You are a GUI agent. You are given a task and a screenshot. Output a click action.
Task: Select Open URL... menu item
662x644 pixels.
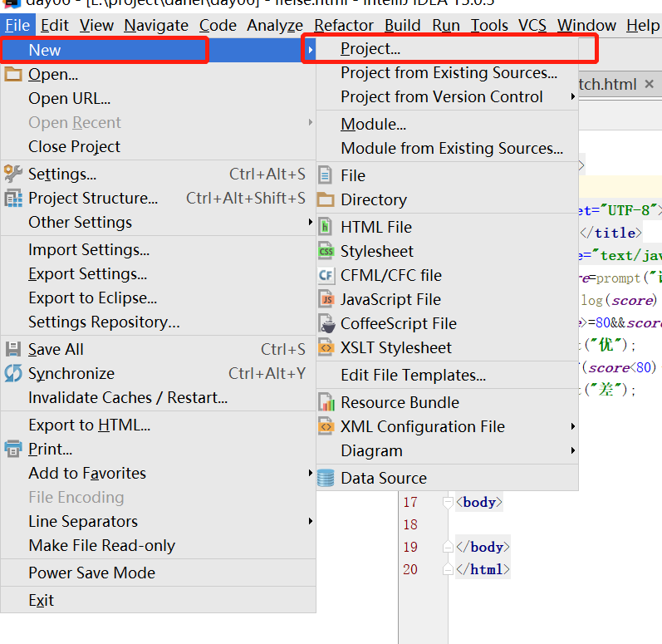(159, 98)
